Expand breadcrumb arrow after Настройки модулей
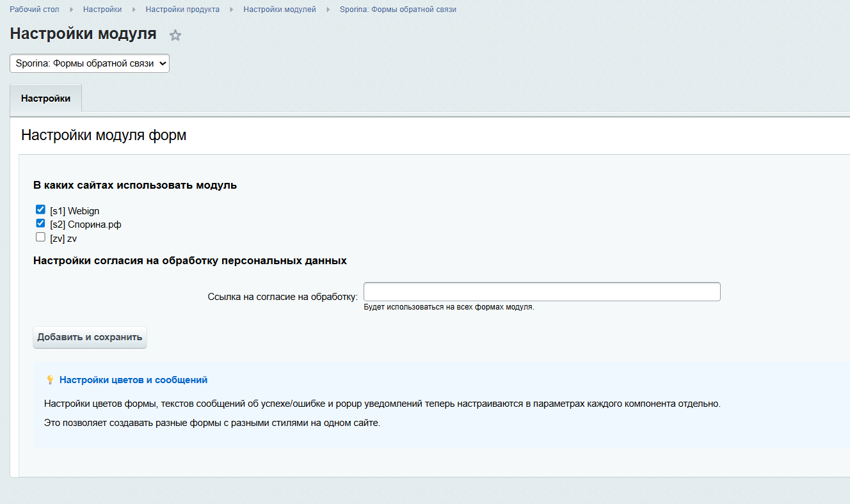Viewport: 850px width, 504px height. coord(328,10)
